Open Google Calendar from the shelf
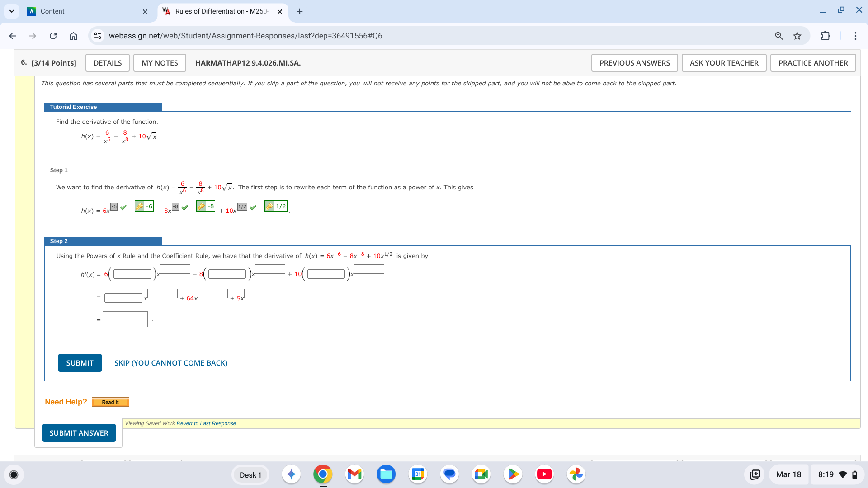 (418, 474)
